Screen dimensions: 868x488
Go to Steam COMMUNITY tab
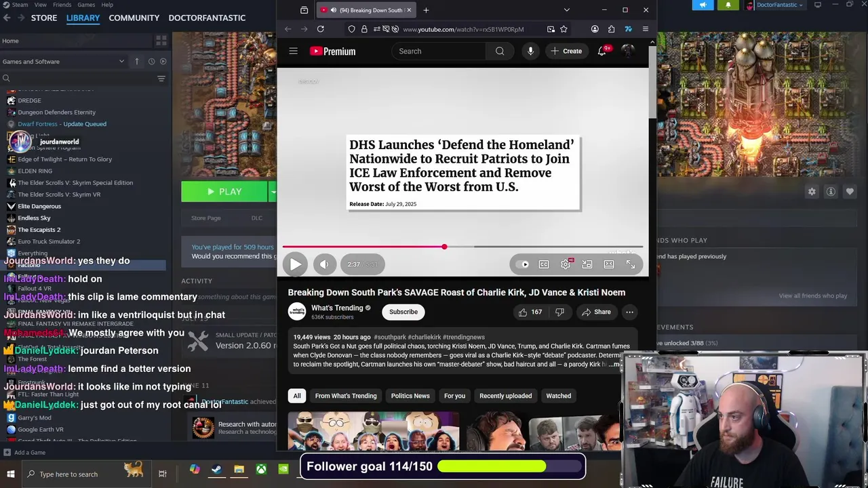click(x=134, y=18)
